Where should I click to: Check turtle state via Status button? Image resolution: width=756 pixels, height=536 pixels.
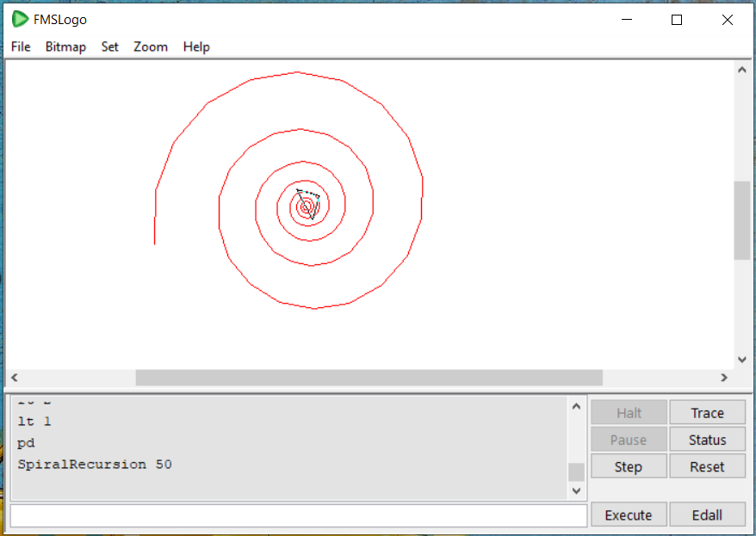707,439
